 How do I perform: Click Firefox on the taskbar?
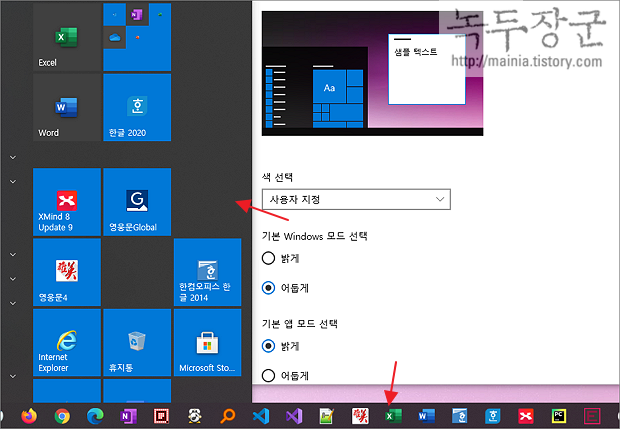pyautogui.click(x=29, y=416)
